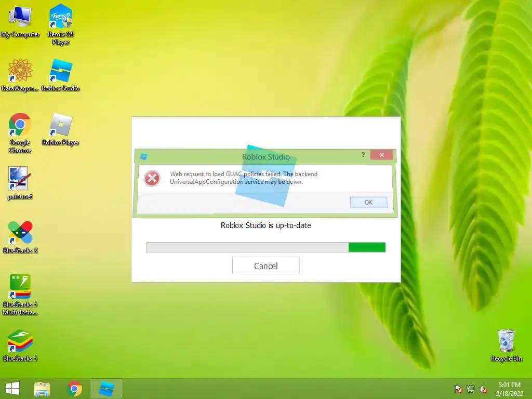
Task: Click the Roblox Studio icon in dialog title bar
Action: [x=143, y=156]
